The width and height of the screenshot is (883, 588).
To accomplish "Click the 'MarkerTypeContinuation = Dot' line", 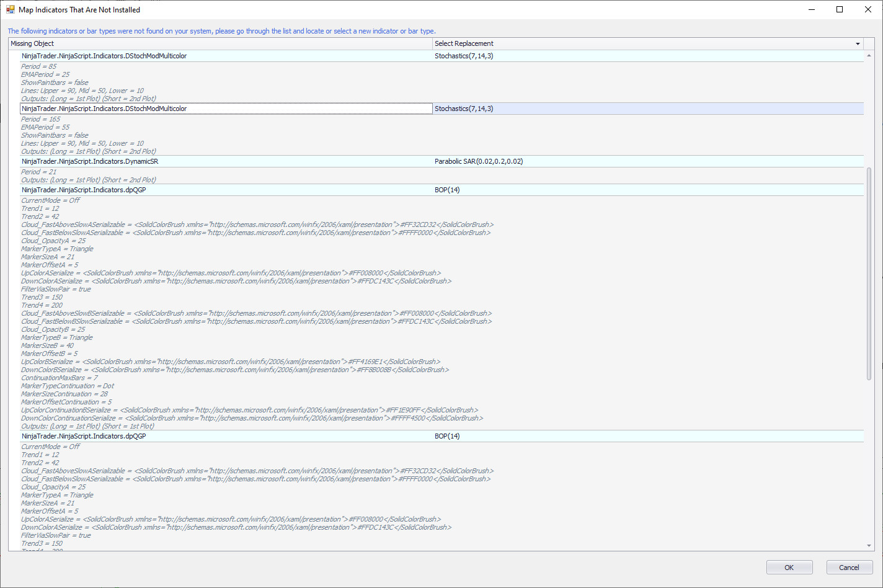I will 68,386.
